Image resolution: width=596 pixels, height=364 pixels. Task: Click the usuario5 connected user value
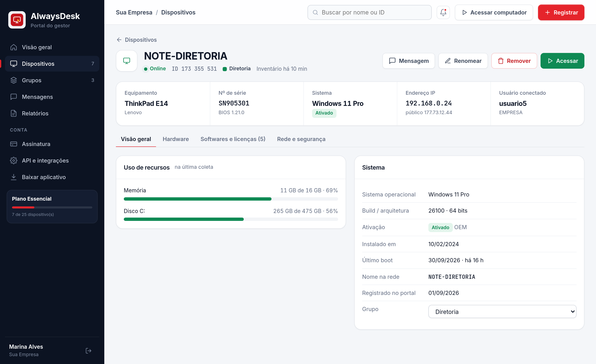point(513,103)
